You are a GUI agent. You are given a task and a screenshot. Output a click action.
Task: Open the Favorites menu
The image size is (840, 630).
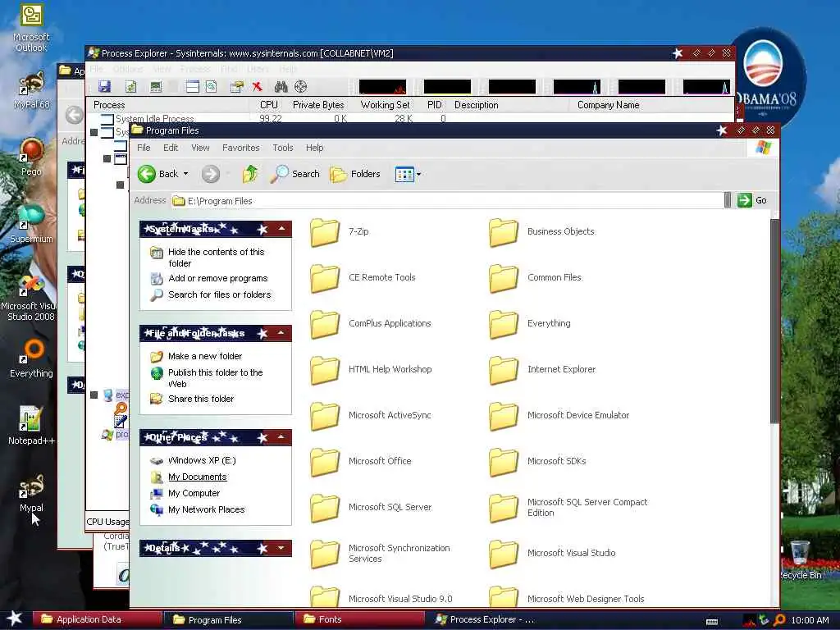click(241, 148)
